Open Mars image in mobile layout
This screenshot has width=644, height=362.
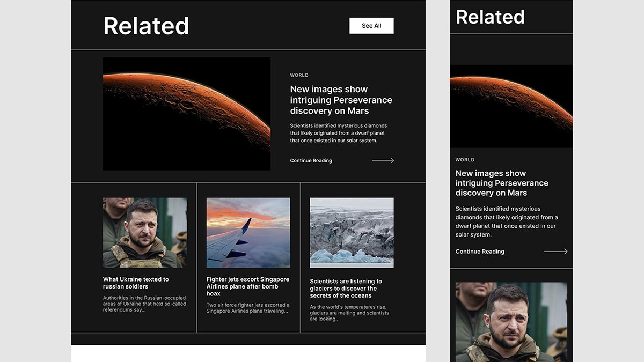click(x=511, y=106)
